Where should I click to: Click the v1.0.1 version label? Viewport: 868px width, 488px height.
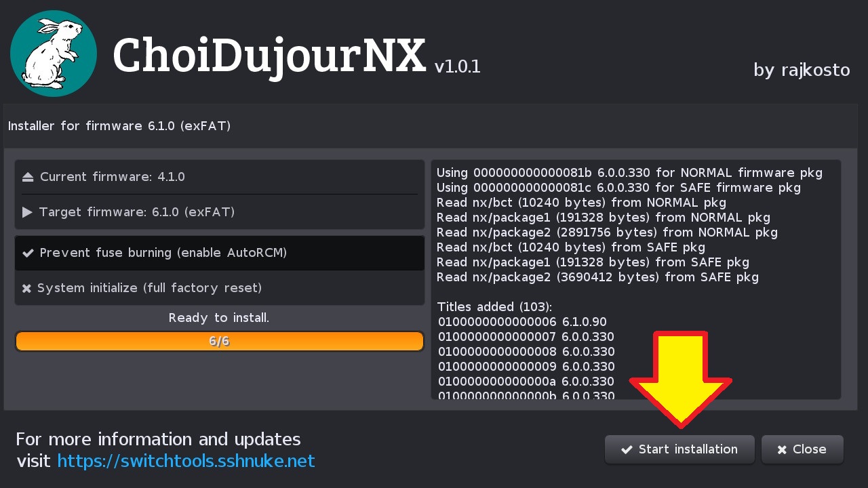[x=458, y=66]
